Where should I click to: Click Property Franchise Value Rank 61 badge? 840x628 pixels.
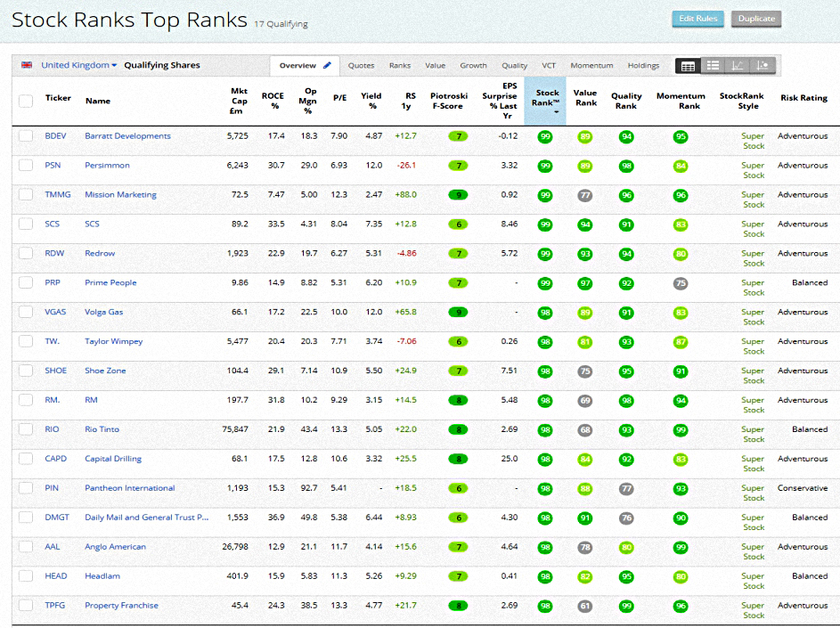click(585, 606)
